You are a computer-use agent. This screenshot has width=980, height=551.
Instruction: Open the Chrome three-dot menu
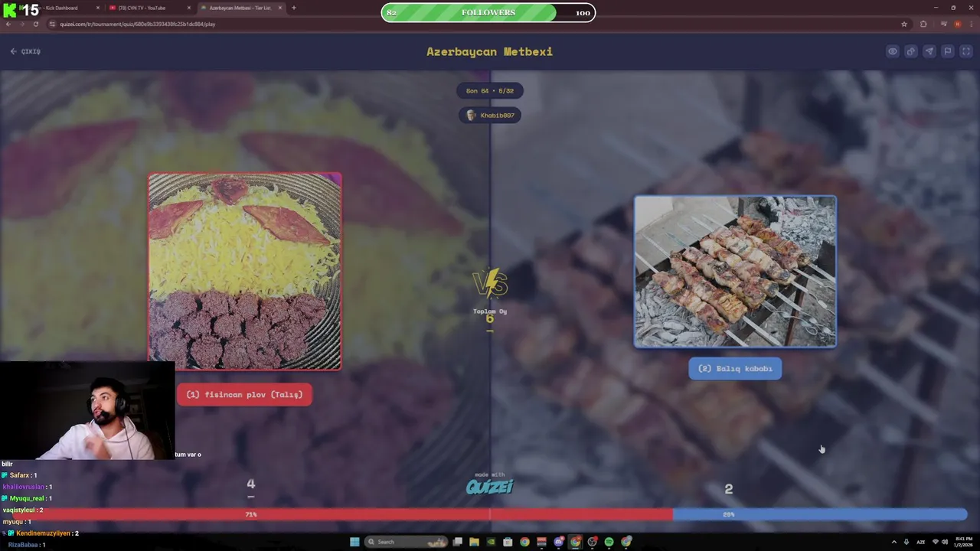click(x=971, y=24)
